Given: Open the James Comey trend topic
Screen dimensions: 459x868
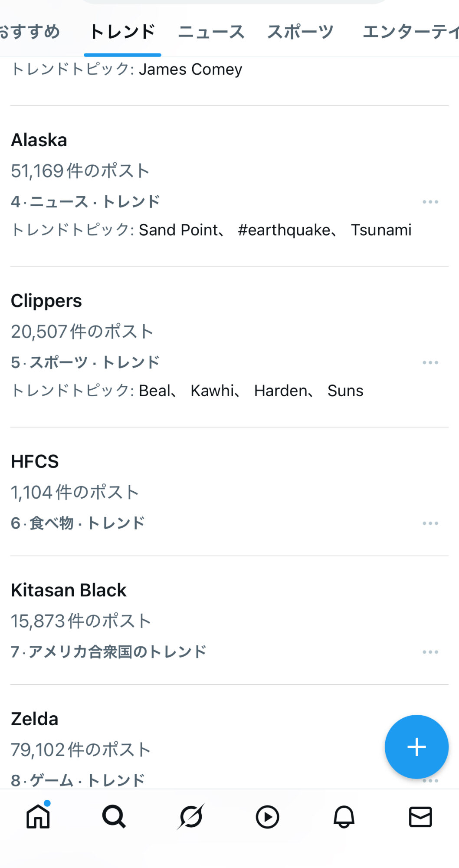Looking at the screenshot, I should 190,69.
